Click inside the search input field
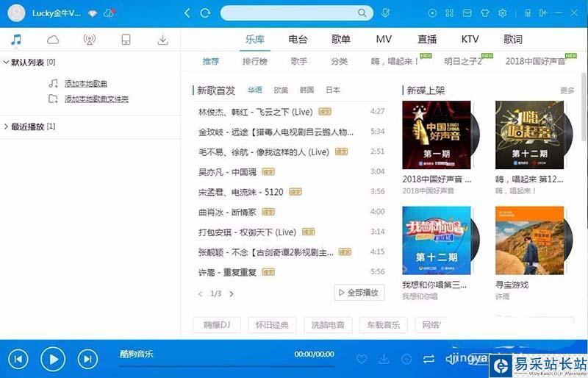 point(289,13)
